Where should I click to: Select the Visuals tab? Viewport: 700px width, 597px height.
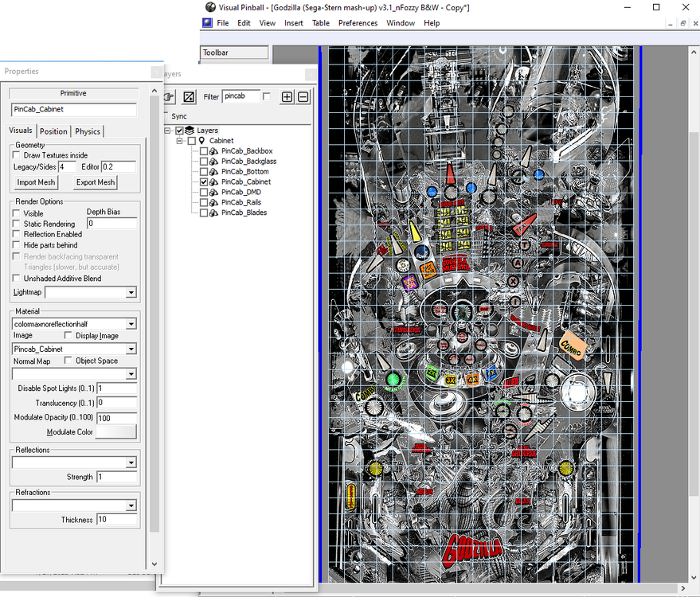(x=21, y=131)
